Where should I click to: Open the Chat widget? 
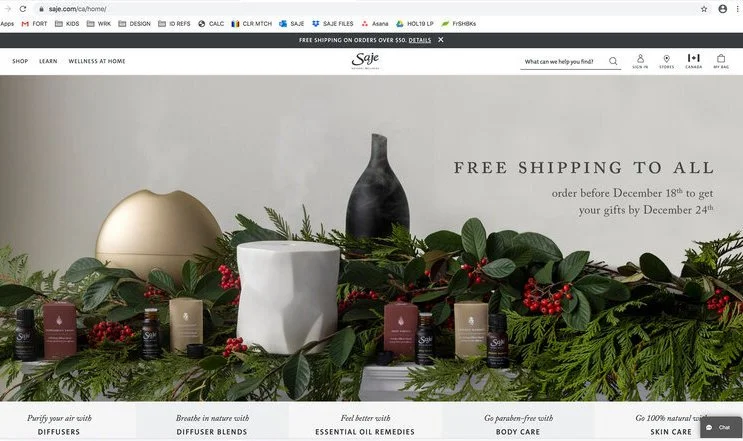(720, 427)
